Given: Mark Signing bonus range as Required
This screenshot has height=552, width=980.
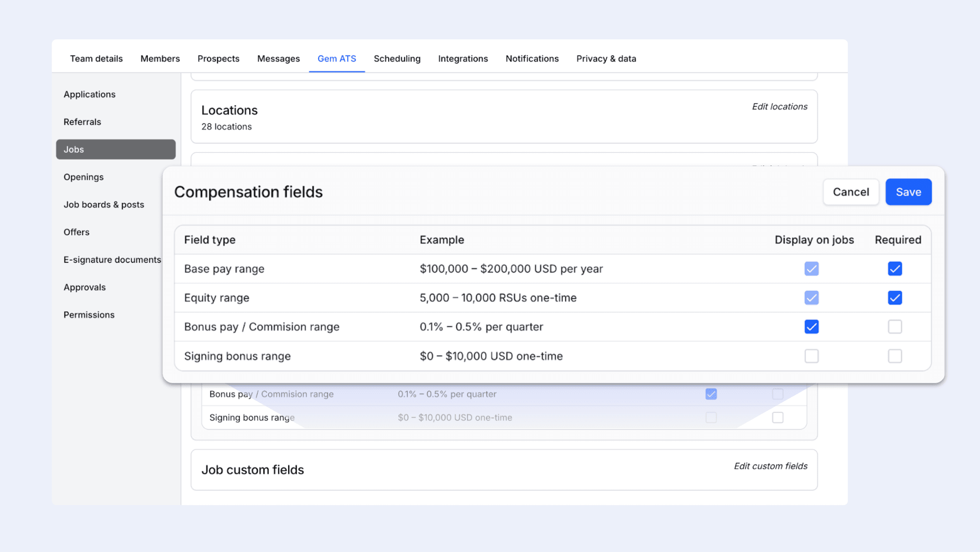Looking at the screenshot, I should (x=895, y=356).
